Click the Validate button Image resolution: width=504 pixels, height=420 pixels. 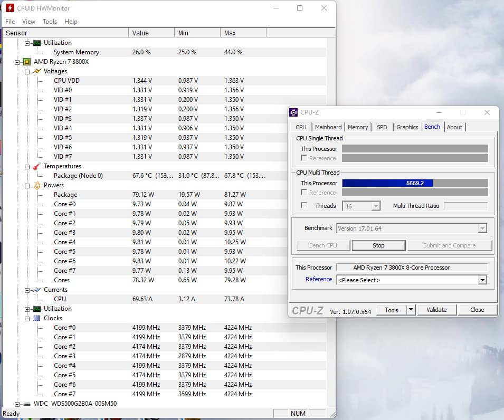pyautogui.click(x=436, y=310)
